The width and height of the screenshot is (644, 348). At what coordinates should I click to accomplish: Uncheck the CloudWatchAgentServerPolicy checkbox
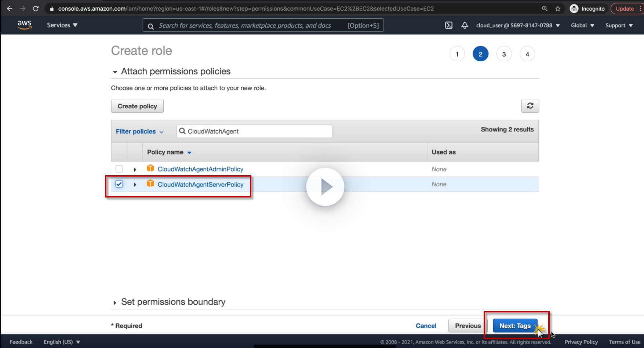click(119, 184)
